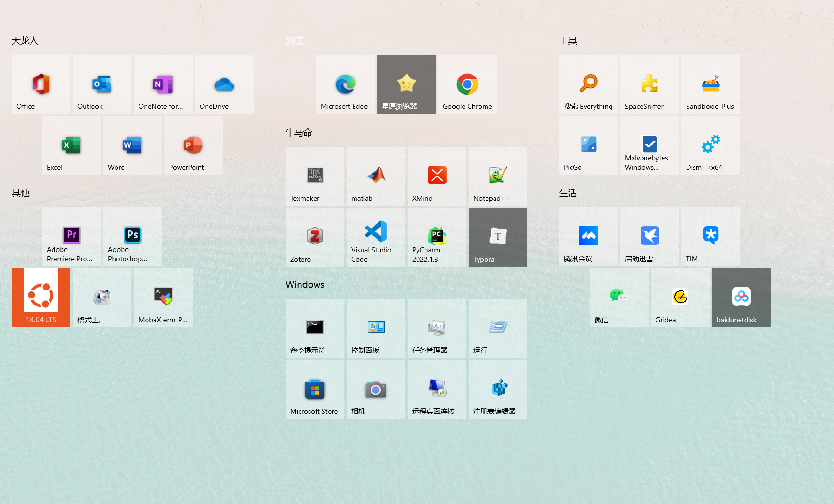Image resolution: width=834 pixels, height=504 pixels.
Task: Open the 运行 tile
Action: point(498,328)
